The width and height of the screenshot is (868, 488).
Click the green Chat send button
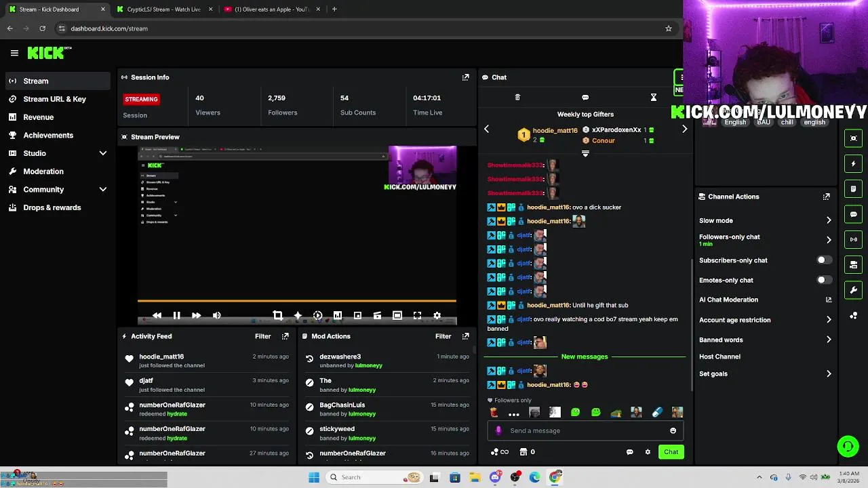click(671, 452)
